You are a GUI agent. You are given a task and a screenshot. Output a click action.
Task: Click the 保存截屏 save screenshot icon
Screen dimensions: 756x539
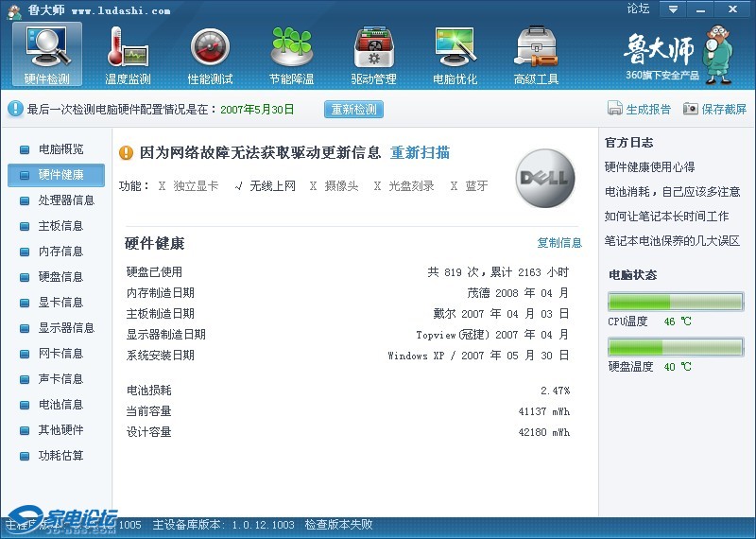coord(691,109)
